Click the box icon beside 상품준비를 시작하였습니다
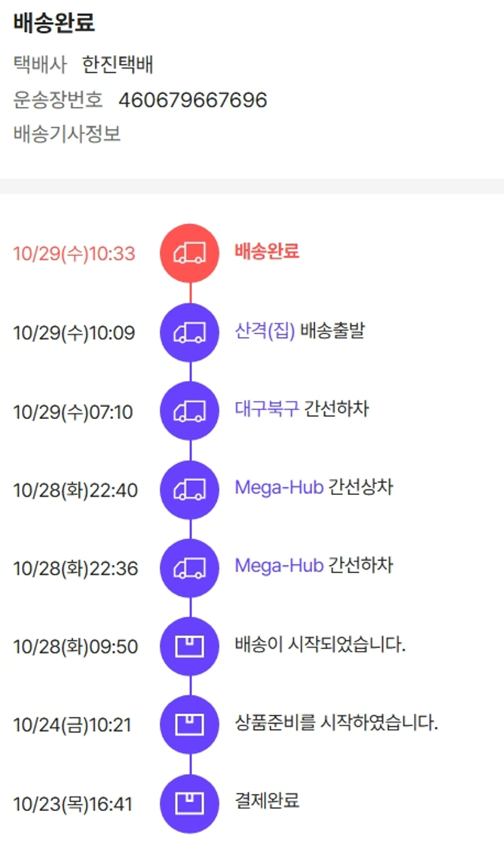504x858 pixels. 190,725
